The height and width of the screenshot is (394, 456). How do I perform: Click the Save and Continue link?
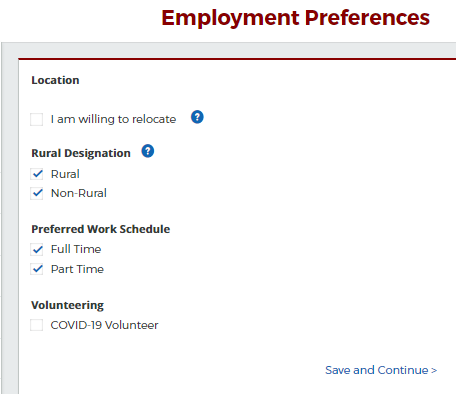pos(381,370)
